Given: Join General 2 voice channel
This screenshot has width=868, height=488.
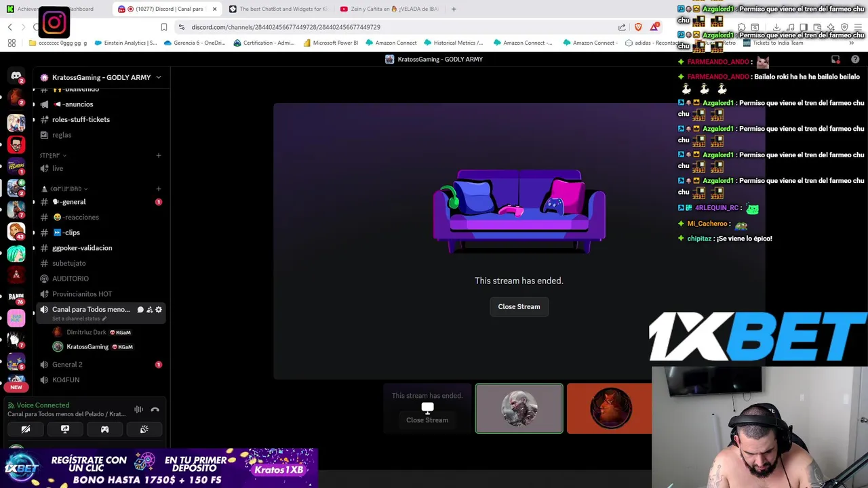Looking at the screenshot, I should pyautogui.click(x=100, y=365).
